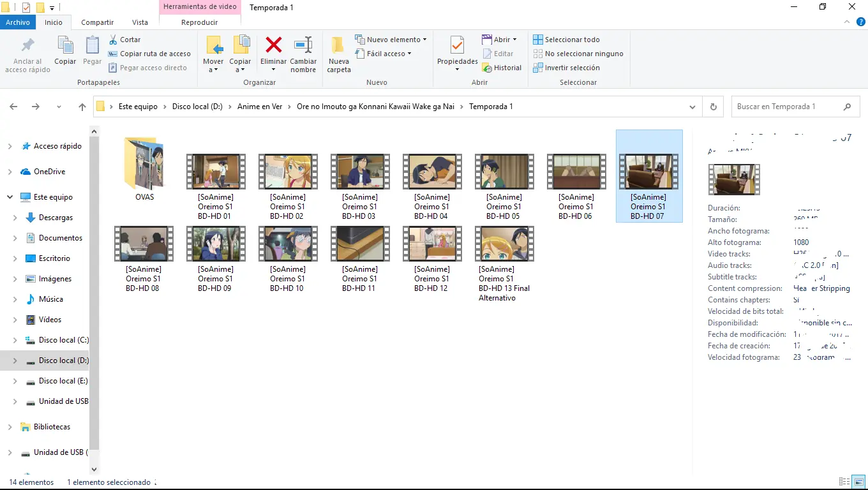
Task: Click the navigation pane scroll up arrow
Action: coord(94,132)
